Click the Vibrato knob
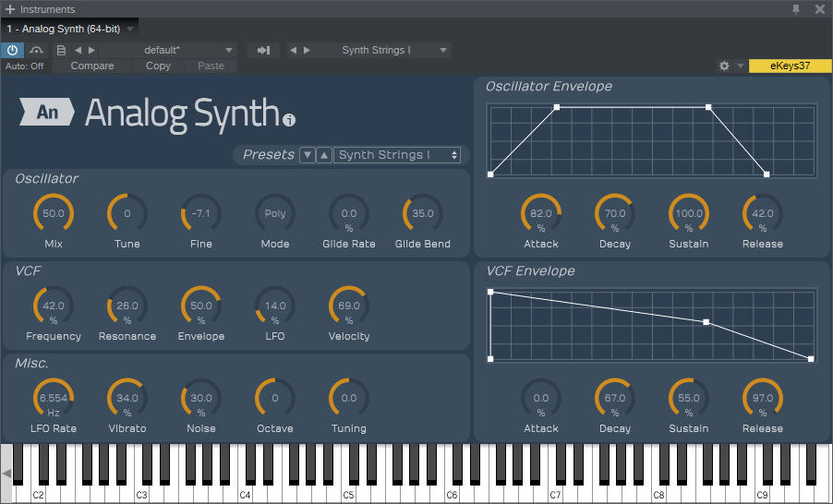This screenshot has height=504, width=833. click(127, 398)
